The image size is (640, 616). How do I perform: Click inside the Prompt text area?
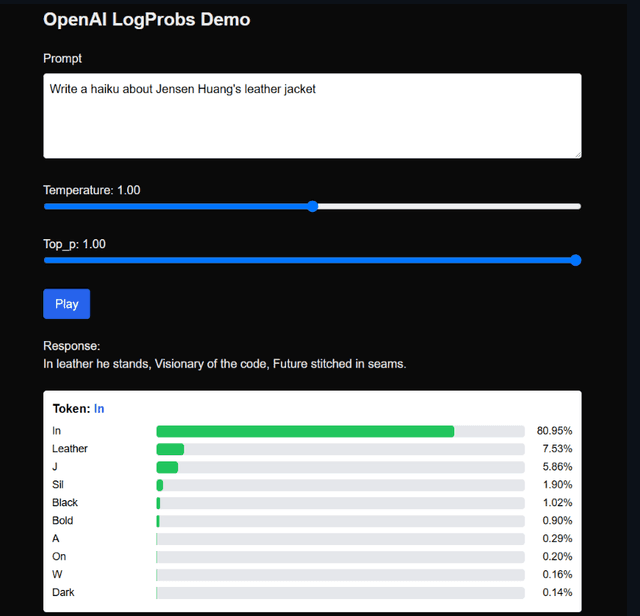pos(311,116)
